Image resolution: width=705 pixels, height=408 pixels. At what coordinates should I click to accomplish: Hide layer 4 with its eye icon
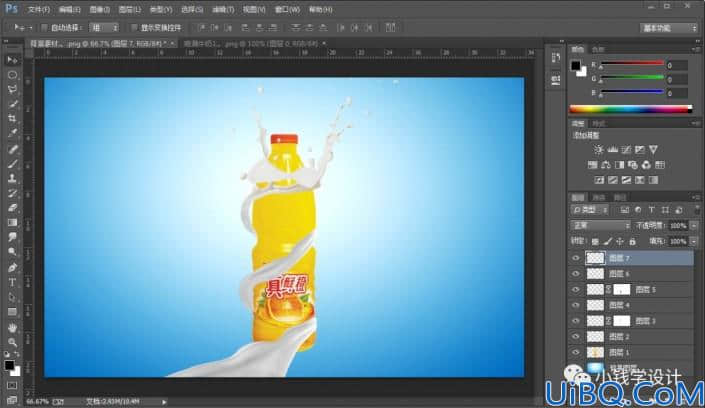[576, 305]
